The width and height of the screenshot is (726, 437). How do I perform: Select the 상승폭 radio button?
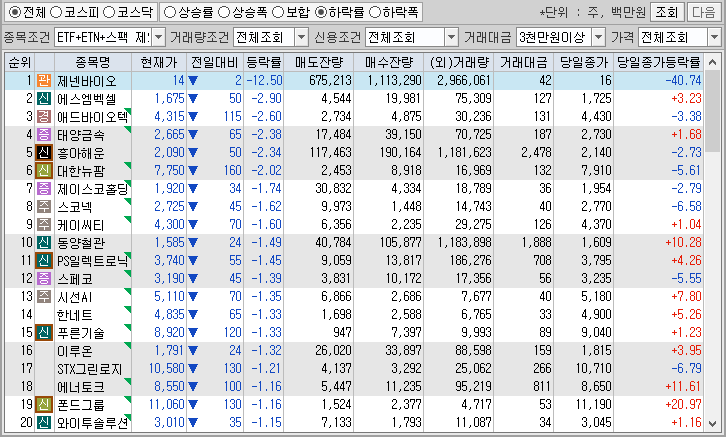click(224, 12)
